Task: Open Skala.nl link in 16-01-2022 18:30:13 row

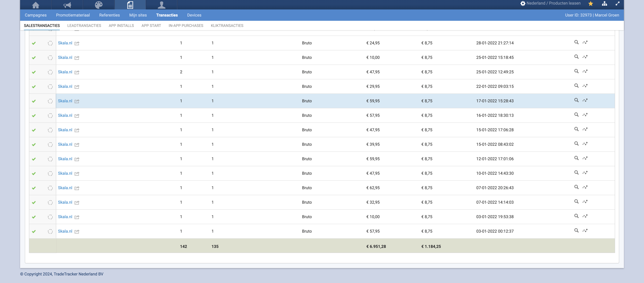Action: coord(65,115)
